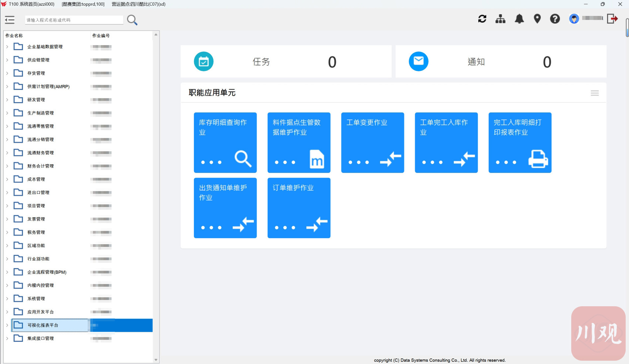Click the user avatar icon
This screenshot has height=364, width=629.
(574, 19)
